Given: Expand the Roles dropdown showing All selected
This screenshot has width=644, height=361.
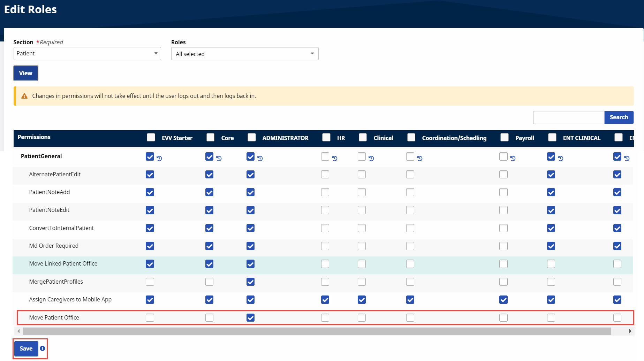Looking at the screenshot, I should pyautogui.click(x=244, y=54).
